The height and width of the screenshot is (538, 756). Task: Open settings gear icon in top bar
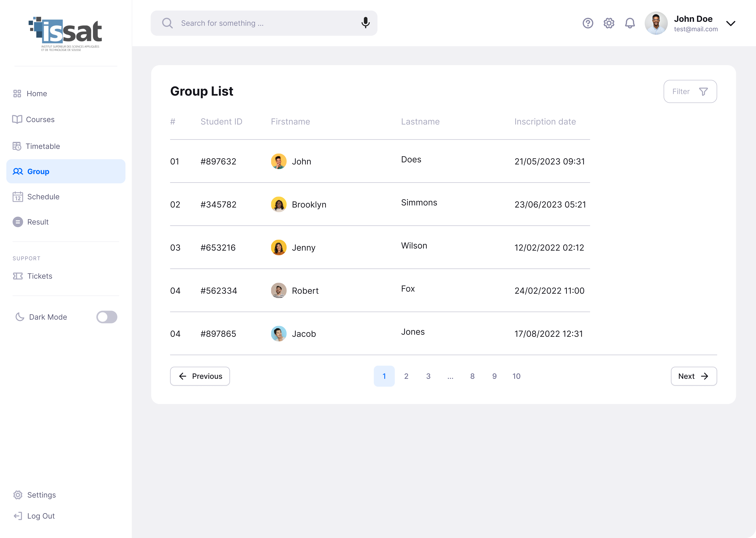pyautogui.click(x=609, y=23)
